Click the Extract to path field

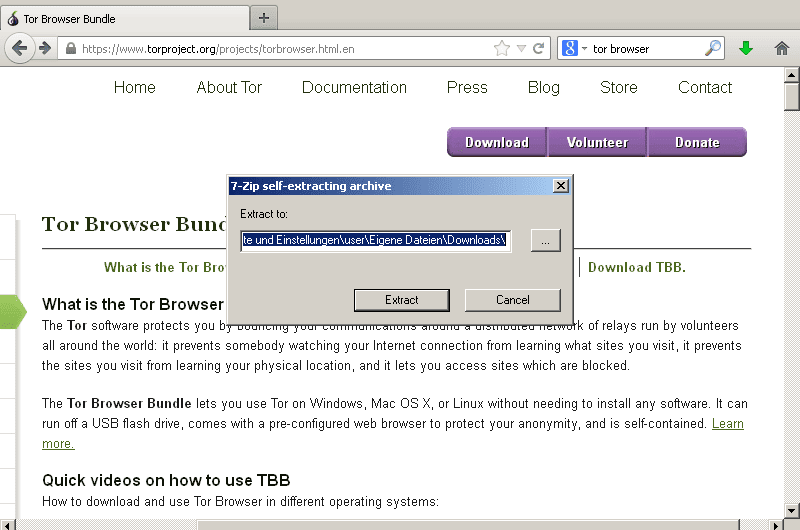click(376, 240)
